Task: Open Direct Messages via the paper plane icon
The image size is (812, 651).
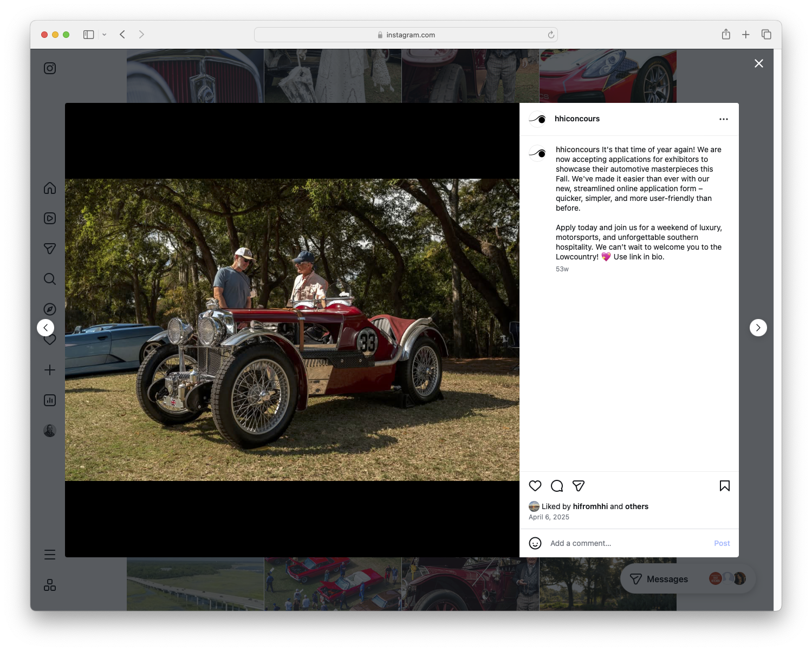Action: pyautogui.click(x=49, y=249)
